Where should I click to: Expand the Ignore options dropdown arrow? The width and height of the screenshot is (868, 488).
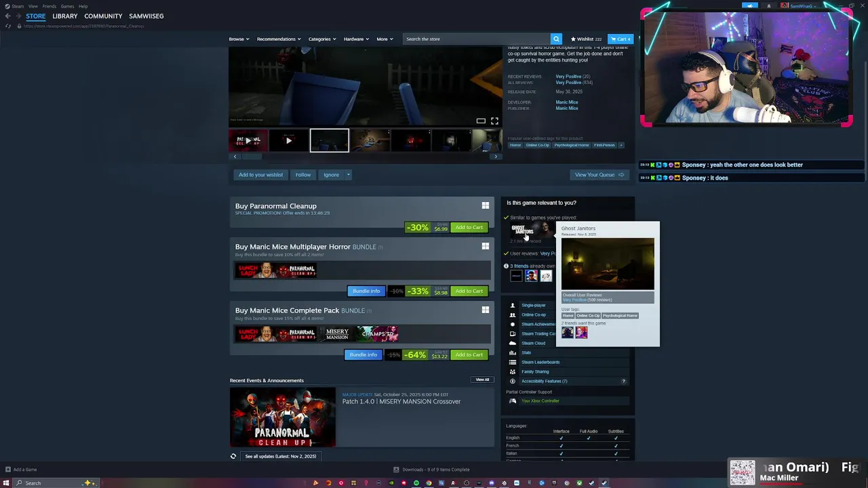[x=349, y=175]
